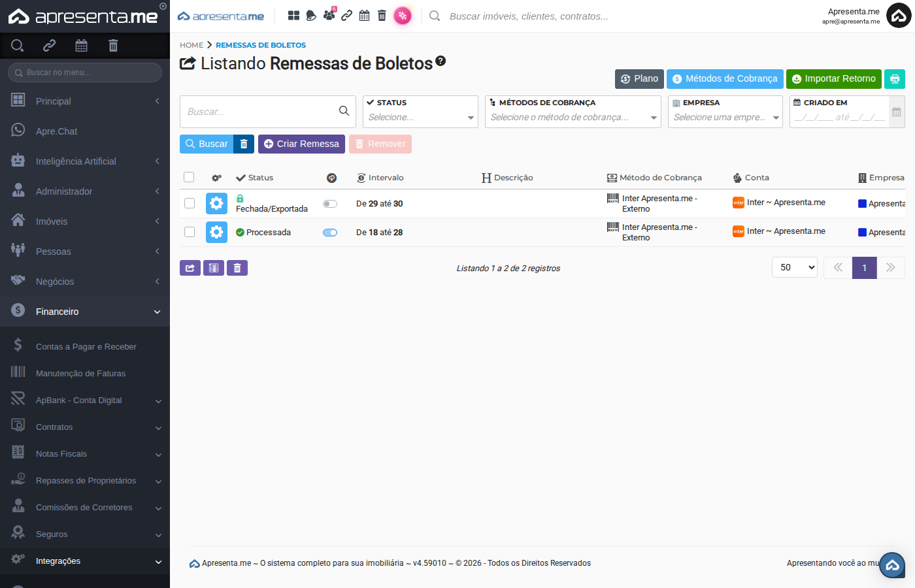Open the trash icon in top toolbar

pyautogui.click(x=382, y=16)
